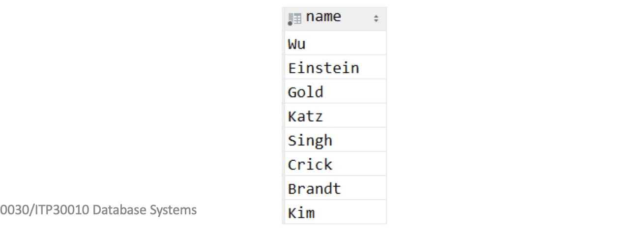Select the Wu cell

pos(335,43)
